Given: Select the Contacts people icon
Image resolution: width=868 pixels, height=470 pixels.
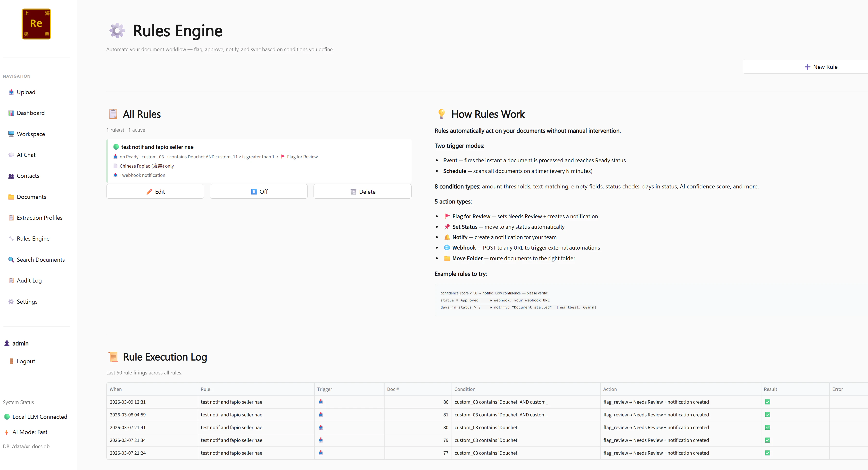Looking at the screenshot, I should [11, 175].
